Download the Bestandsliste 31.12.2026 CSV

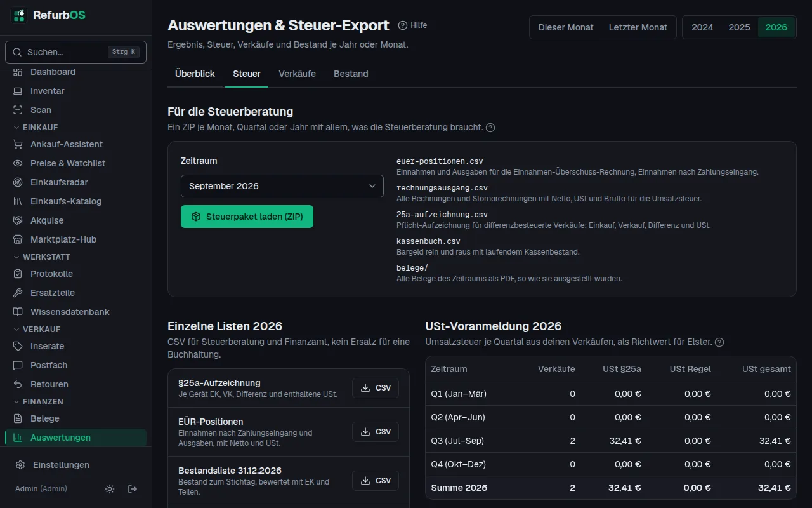[376, 481]
